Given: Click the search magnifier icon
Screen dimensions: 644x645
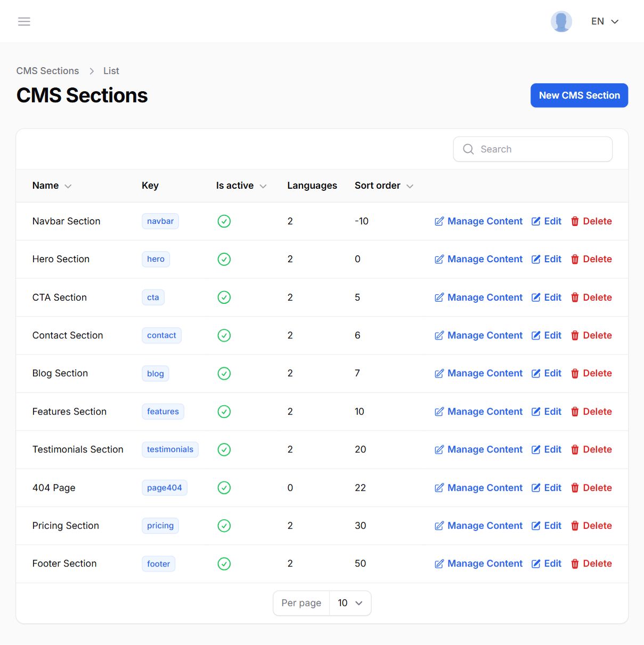Looking at the screenshot, I should click(x=468, y=149).
